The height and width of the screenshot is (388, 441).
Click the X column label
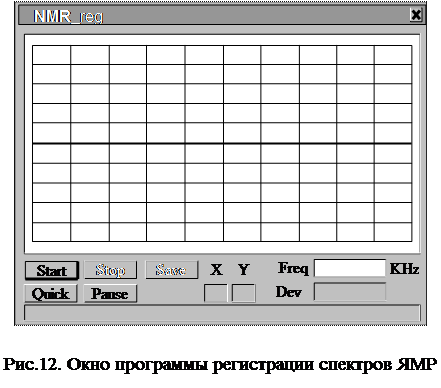click(217, 269)
